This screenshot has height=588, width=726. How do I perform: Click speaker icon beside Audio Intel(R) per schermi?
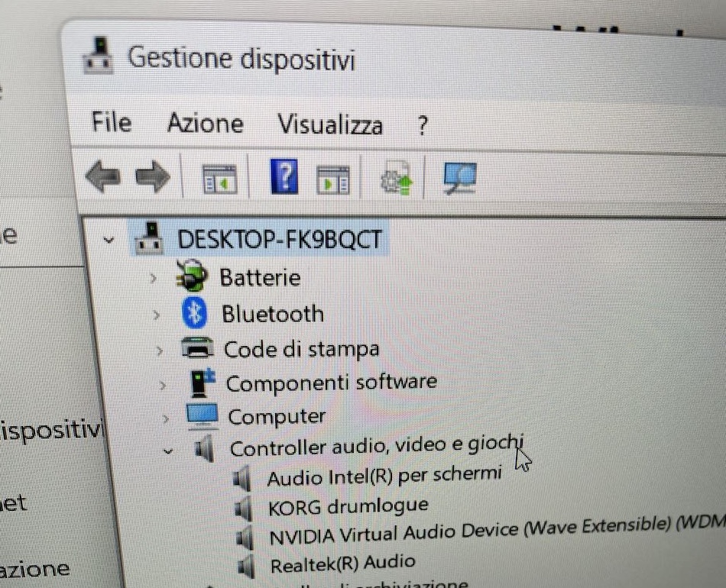coord(242,478)
